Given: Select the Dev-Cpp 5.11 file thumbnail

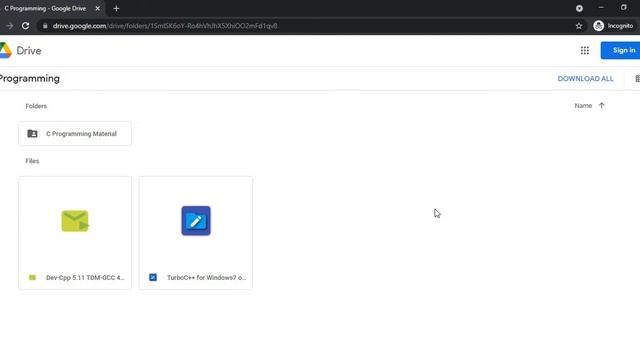Looking at the screenshot, I should [75, 221].
